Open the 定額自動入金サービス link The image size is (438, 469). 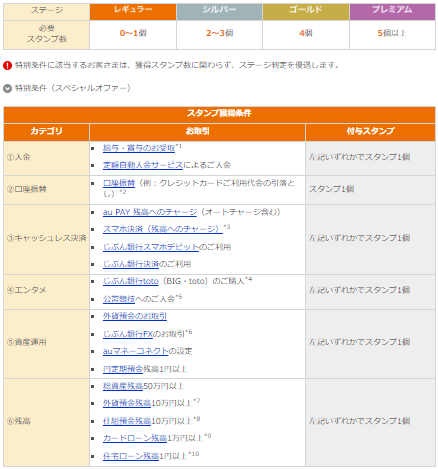143,165
